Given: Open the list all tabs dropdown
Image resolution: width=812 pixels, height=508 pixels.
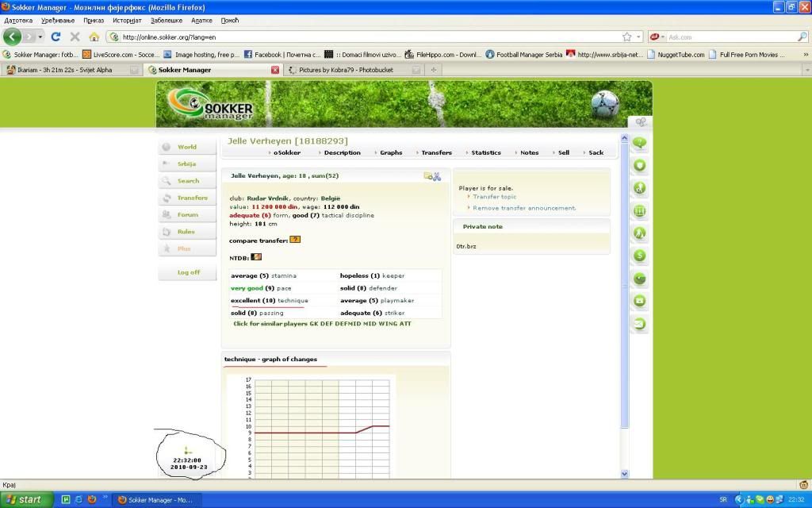Looking at the screenshot, I should tap(806, 70).
